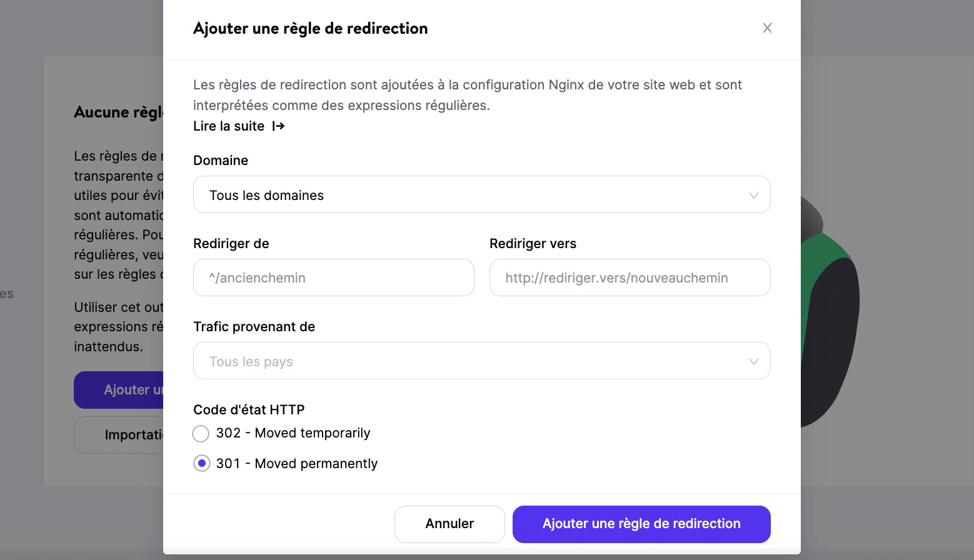Click the chevron on the Domaine selector

(753, 194)
